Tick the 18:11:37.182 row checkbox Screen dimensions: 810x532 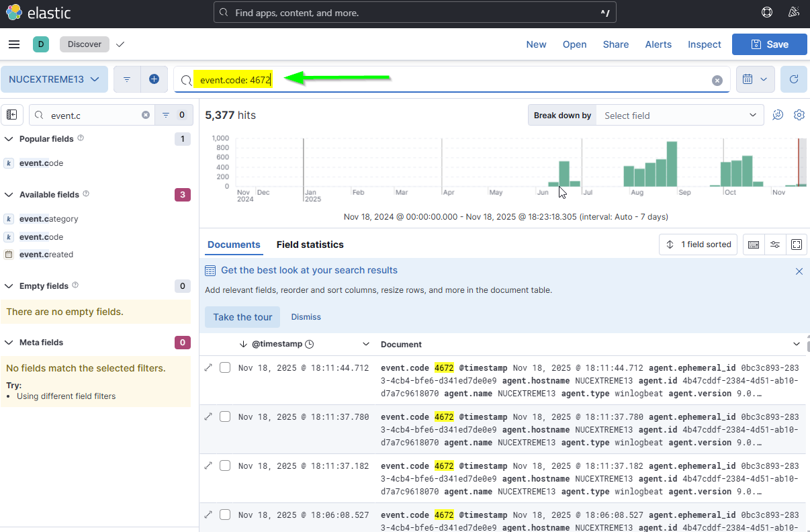coord(225,465)
